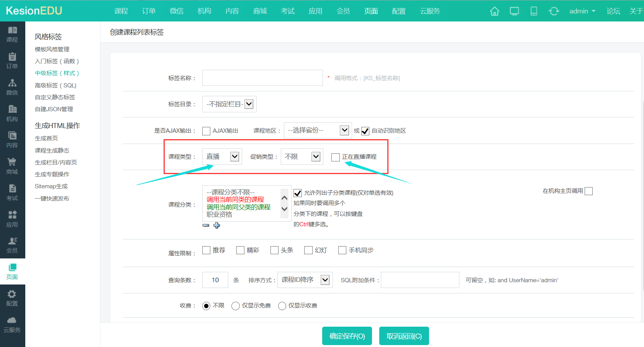Viewport: 644px width, 347px height.
Task: Click the mobile phone preview icon
Action: point(534,11)
